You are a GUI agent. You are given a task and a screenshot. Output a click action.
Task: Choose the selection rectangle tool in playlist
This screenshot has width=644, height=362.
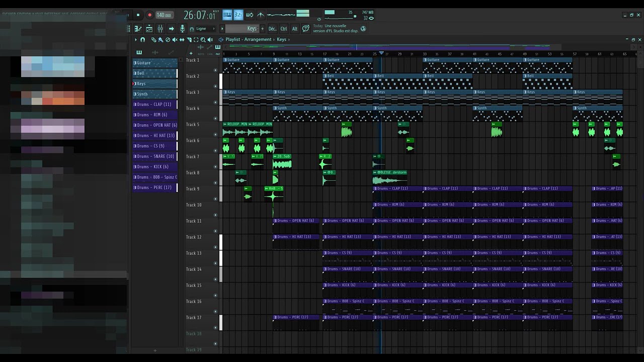(196, 40)
